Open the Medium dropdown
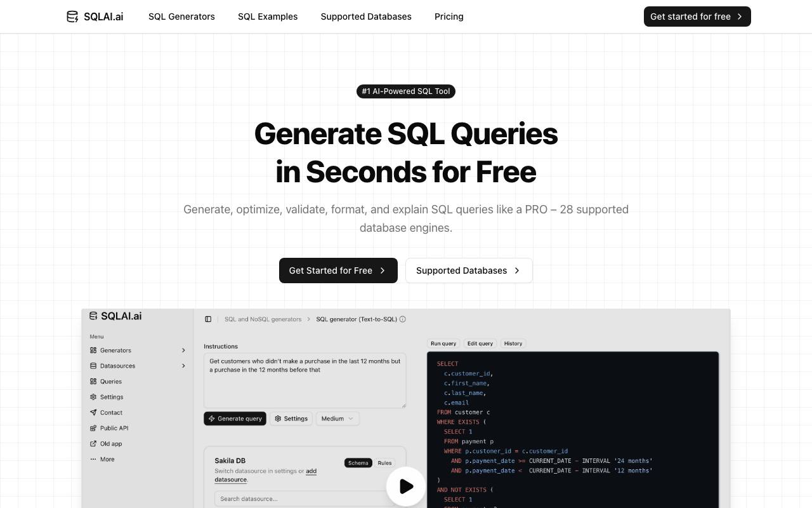The image size is (812, 508). [337, 419]
